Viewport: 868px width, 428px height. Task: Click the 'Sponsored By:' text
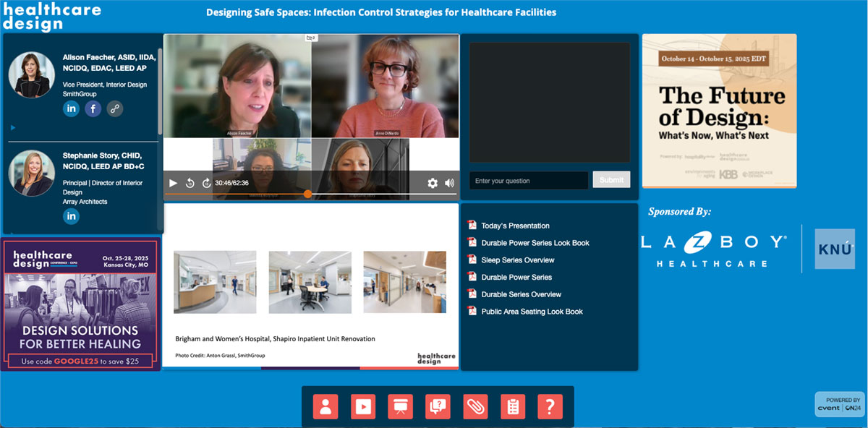[x=679, y=212]
